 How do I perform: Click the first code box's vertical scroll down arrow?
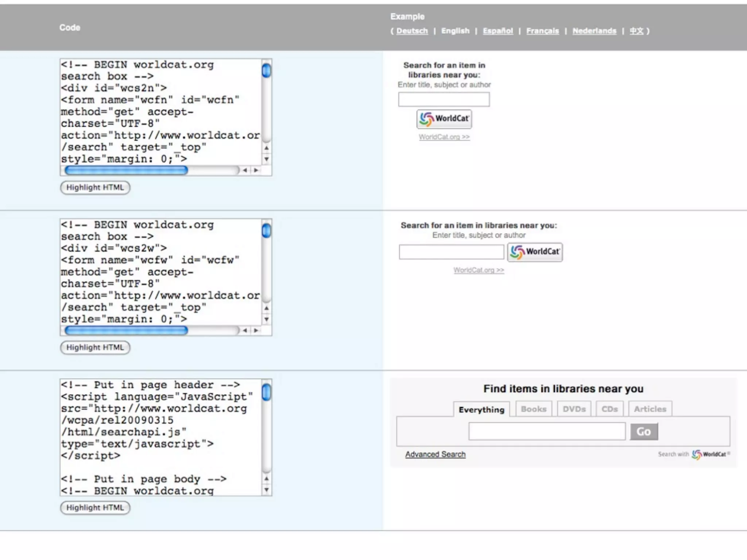click(267, 159)
